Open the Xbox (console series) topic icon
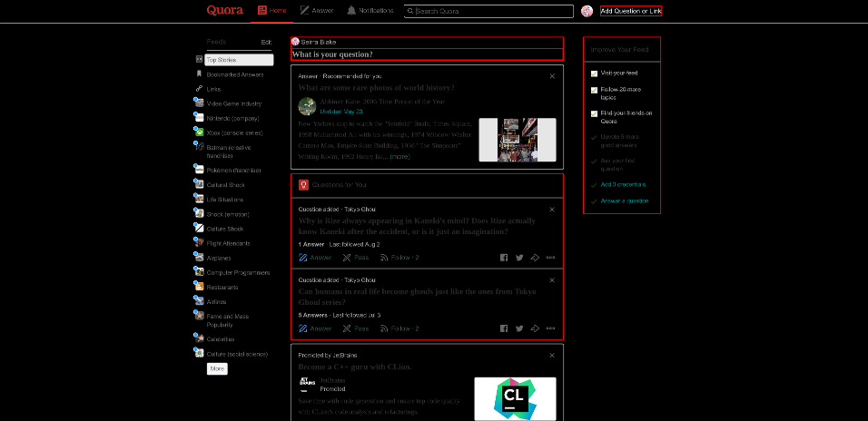Screen dimensions: 868x421 pos(199,132)
